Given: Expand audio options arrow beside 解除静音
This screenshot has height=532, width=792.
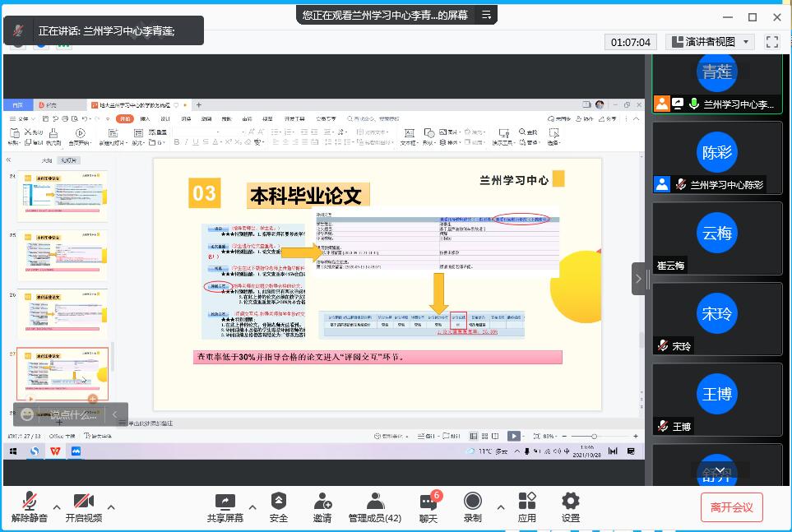Looking at the screenshot, I should pos(57,507).
